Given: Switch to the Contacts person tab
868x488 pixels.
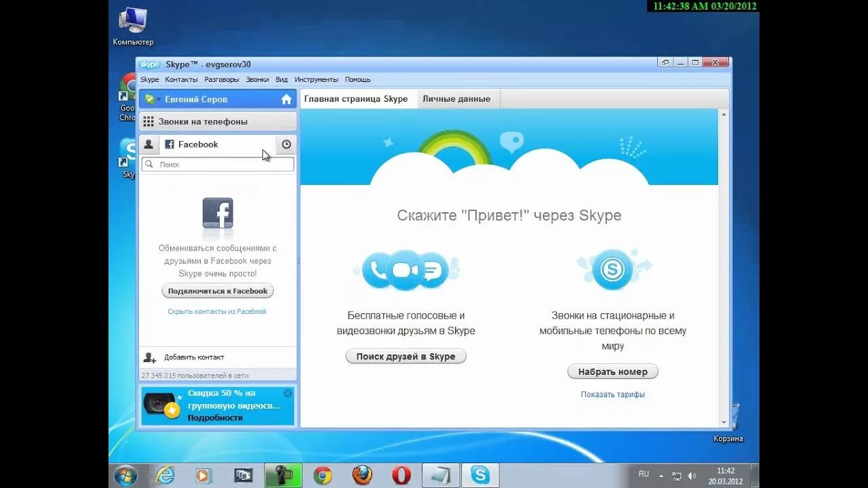Looking at the screenshot, I should [x=149, y=144].
